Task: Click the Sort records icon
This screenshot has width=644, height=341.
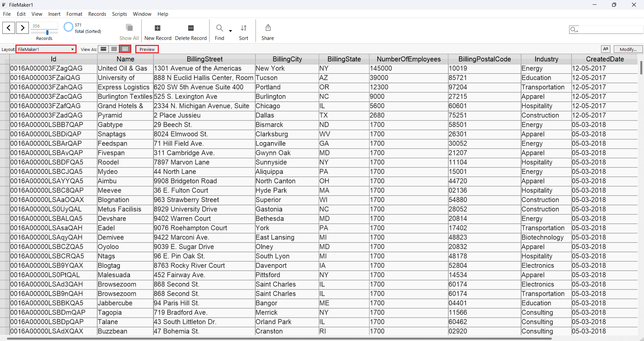Action: pos(243,28)
